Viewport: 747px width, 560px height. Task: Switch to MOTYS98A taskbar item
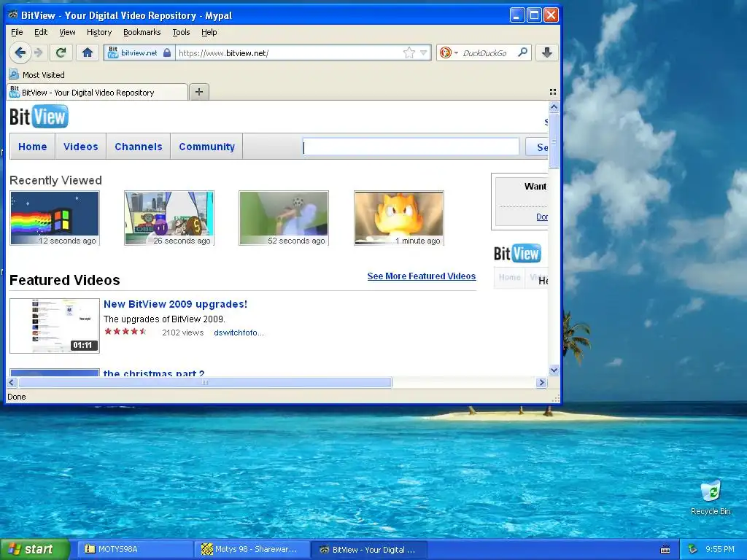[x=135, y=550]
